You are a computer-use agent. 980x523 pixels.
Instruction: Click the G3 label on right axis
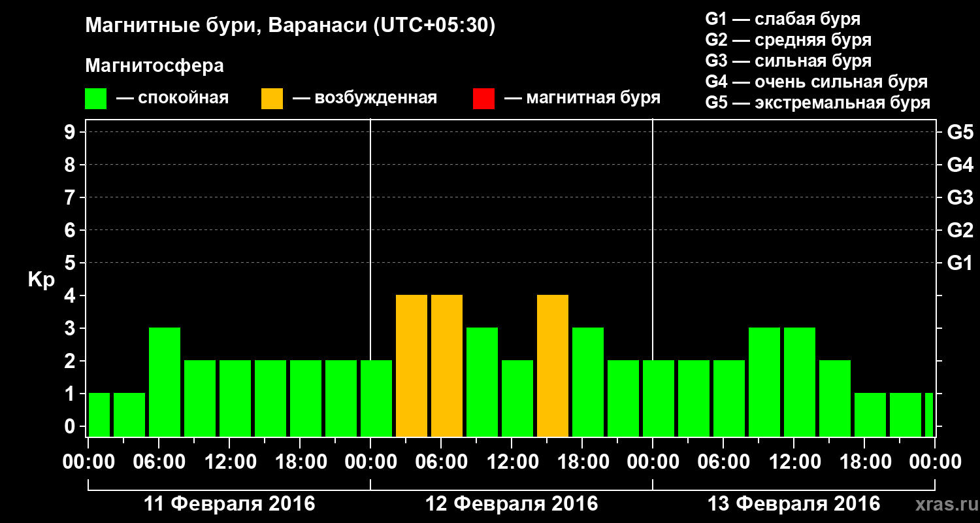tap(960, 197)
